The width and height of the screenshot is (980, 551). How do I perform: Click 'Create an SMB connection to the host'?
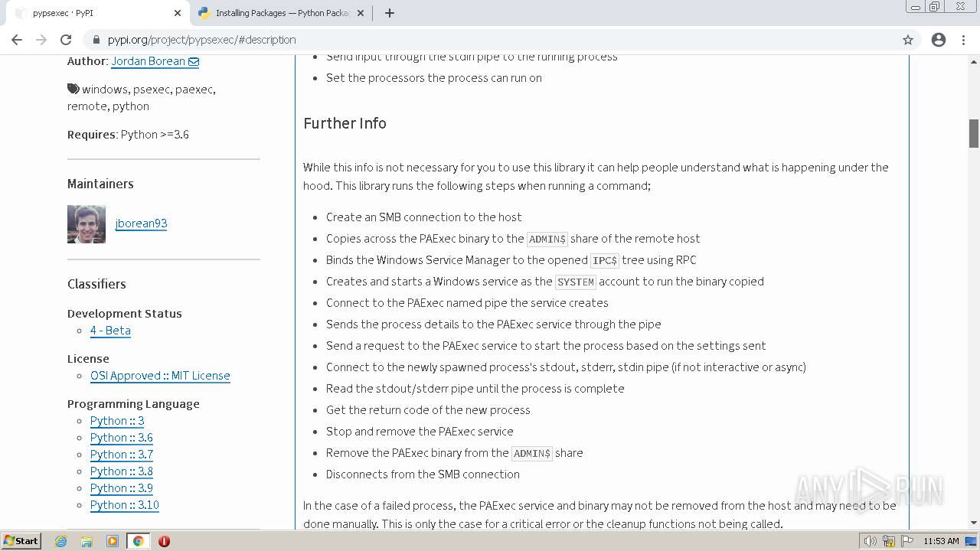(424, 217)
